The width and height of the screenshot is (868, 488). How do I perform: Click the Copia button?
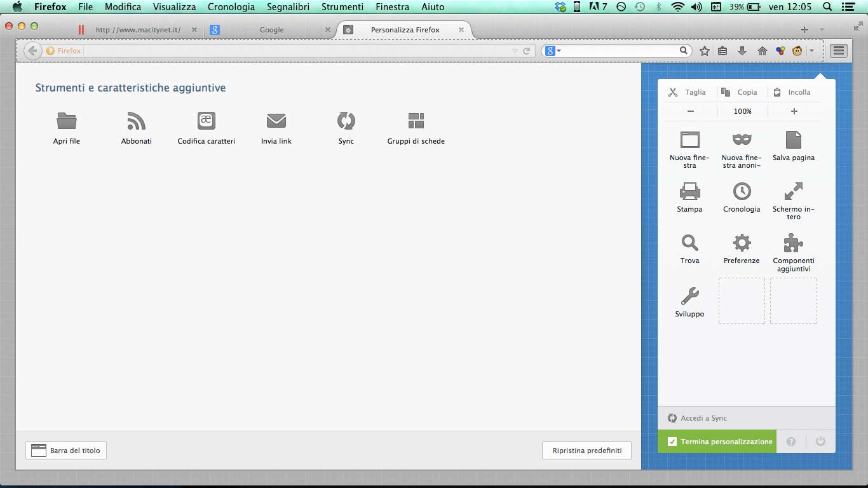[x=741, y=92]
